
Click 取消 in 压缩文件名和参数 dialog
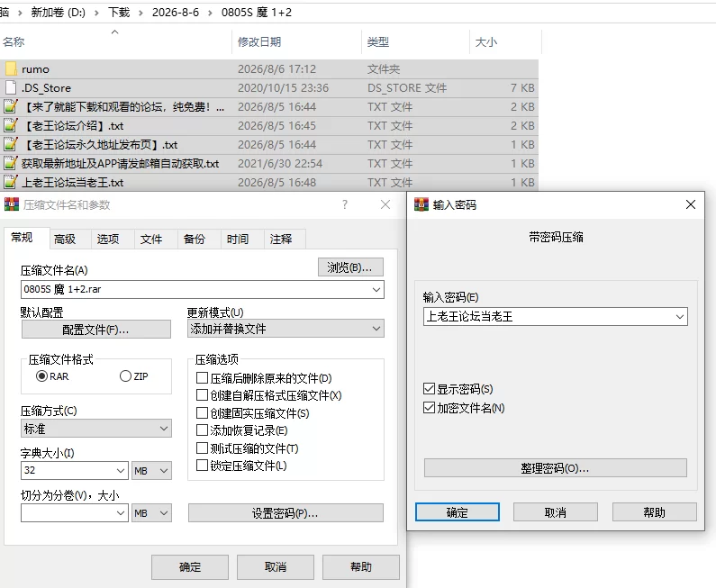[276, 567]
